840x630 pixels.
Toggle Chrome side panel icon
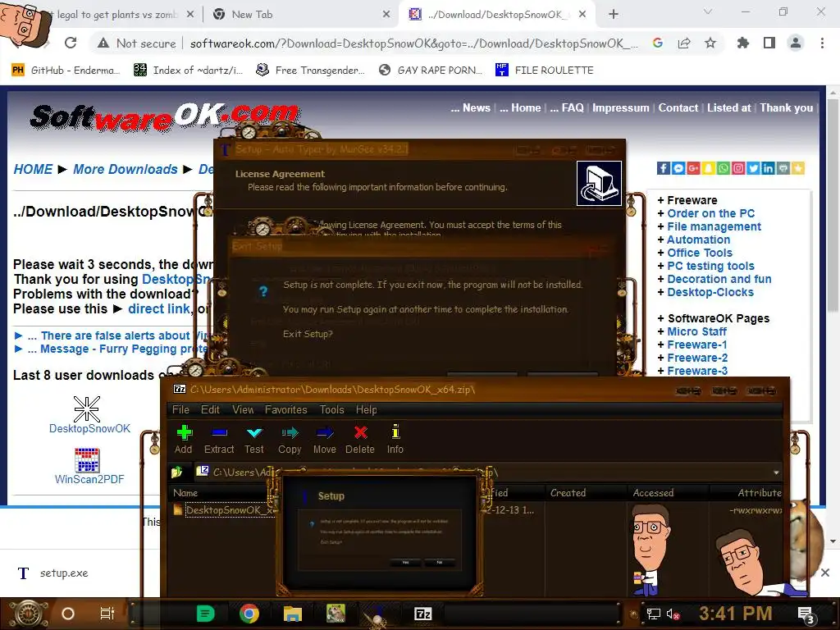(769, 43)
